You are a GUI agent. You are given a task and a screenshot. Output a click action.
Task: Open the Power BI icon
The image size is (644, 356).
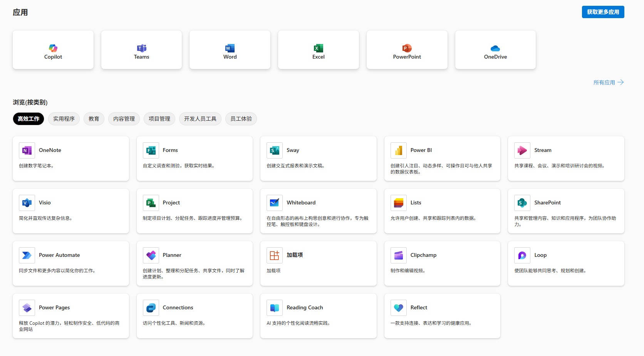399,150
